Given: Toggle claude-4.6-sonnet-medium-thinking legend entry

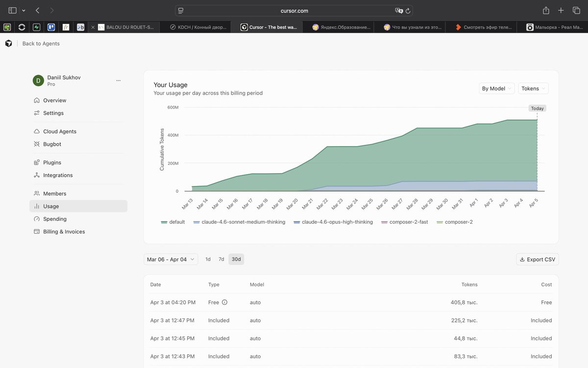Looking at the screenshot, I should click(239, 222).
